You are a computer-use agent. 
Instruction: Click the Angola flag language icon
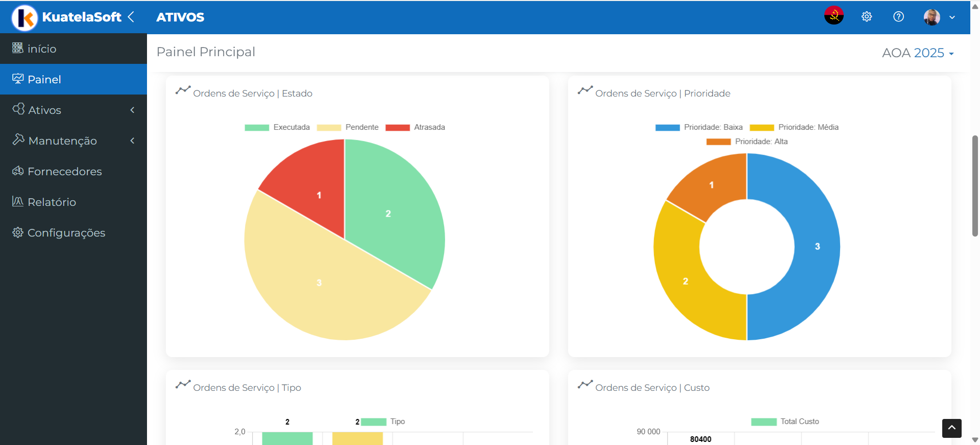[834, 16]
